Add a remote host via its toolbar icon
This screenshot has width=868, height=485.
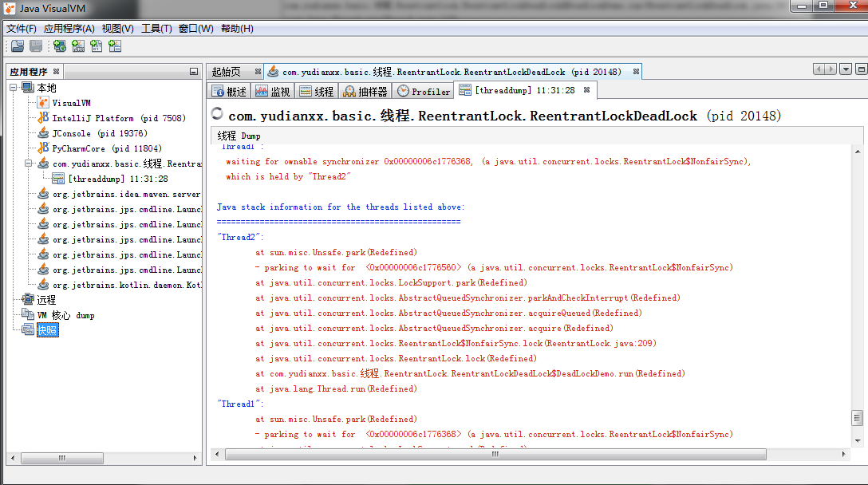(x=59, y=45)
